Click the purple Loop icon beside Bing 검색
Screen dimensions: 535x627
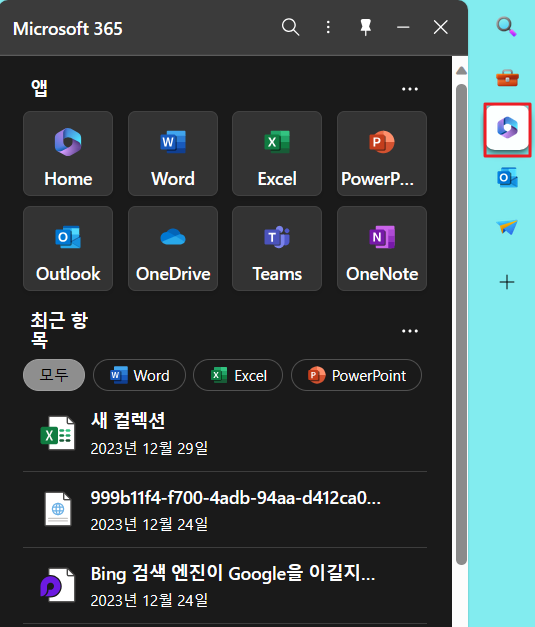(58, 585)
